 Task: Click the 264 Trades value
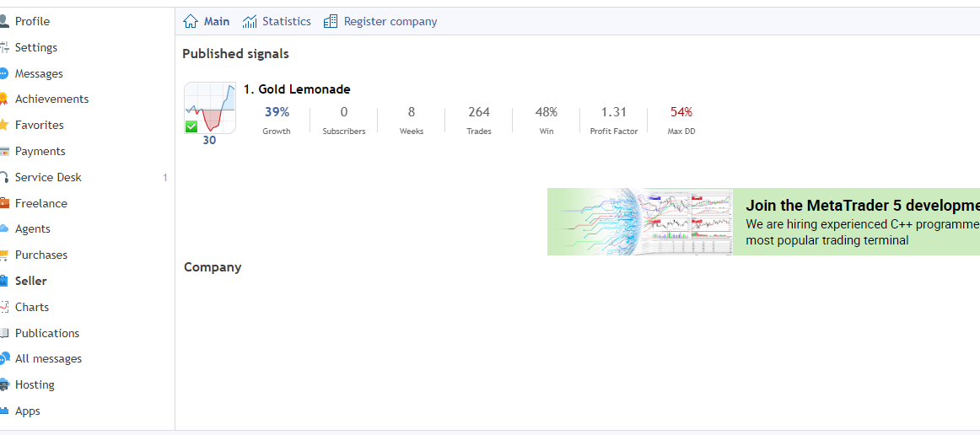[x=479, y=112]
